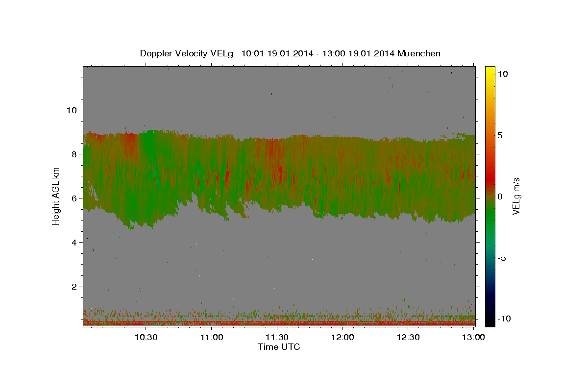Click the height tick label 4
The image size is (588, 392).
tap(75, 242)
